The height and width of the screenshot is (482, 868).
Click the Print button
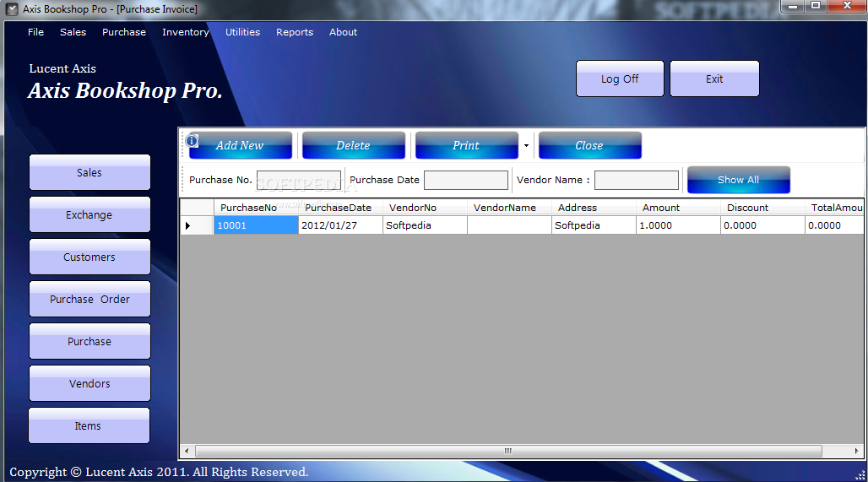click(x=467, y=145)
